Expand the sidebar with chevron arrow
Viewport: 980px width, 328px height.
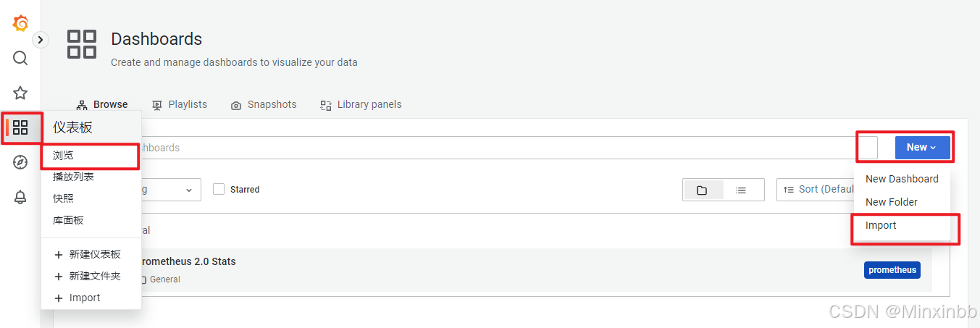pyautogui.click(x=41, y=40)
